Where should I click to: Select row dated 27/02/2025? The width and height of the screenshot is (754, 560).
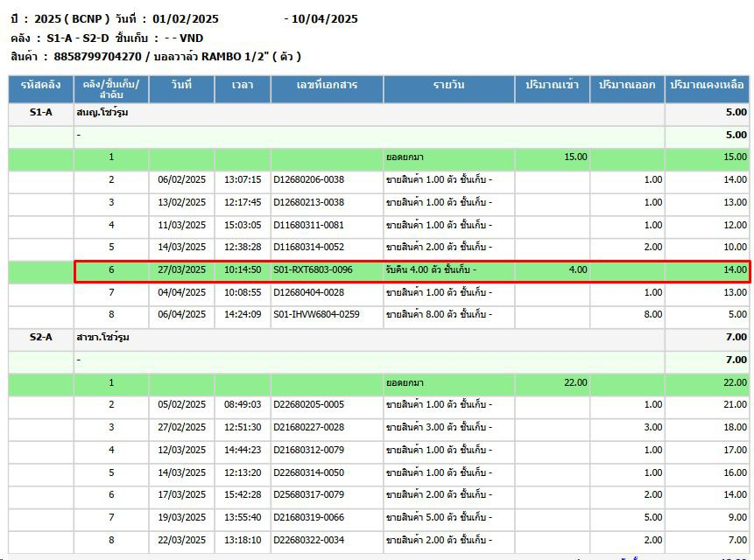click(x=378, y=428)
